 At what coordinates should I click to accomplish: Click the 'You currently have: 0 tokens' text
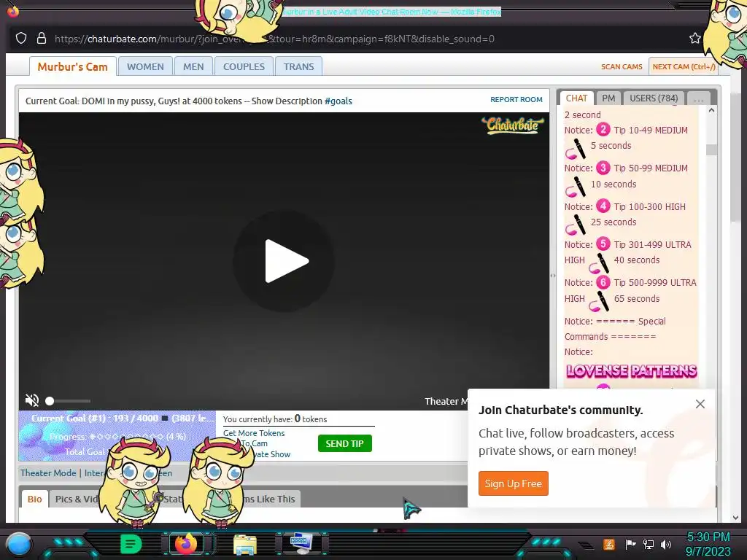pyautogui.click(x=275, y=419)
